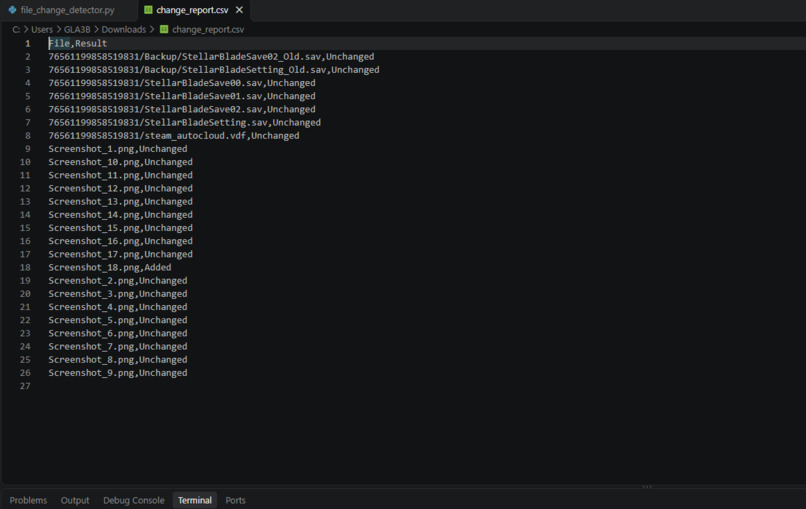806x509 pixels.
Task: Click the Screenshot_9.png line
Action: [x=118, y=373]
